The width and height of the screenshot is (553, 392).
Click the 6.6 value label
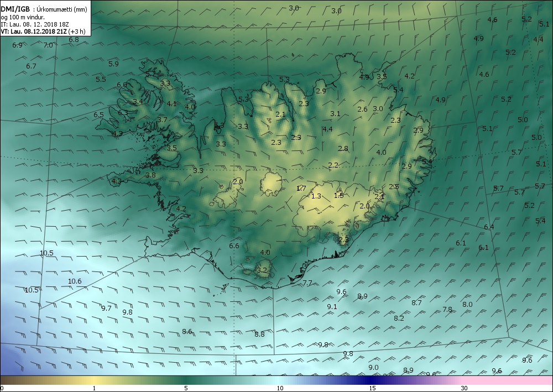(234, 245)
